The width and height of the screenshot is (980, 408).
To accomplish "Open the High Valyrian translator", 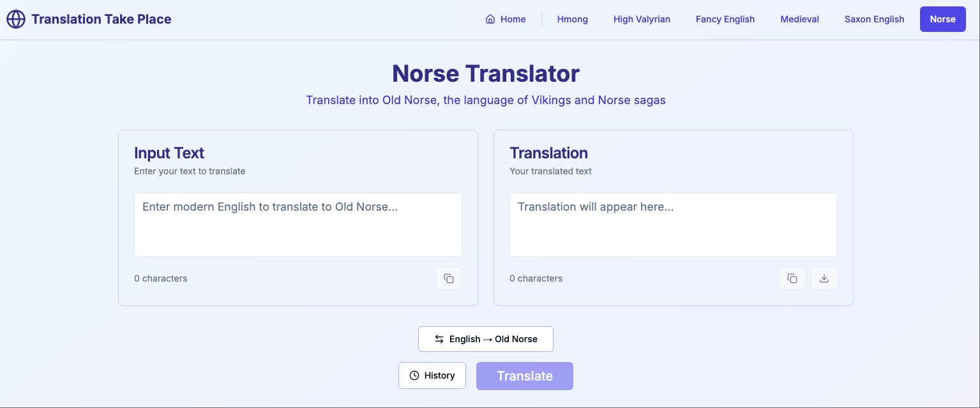I will tap(642, 19).
